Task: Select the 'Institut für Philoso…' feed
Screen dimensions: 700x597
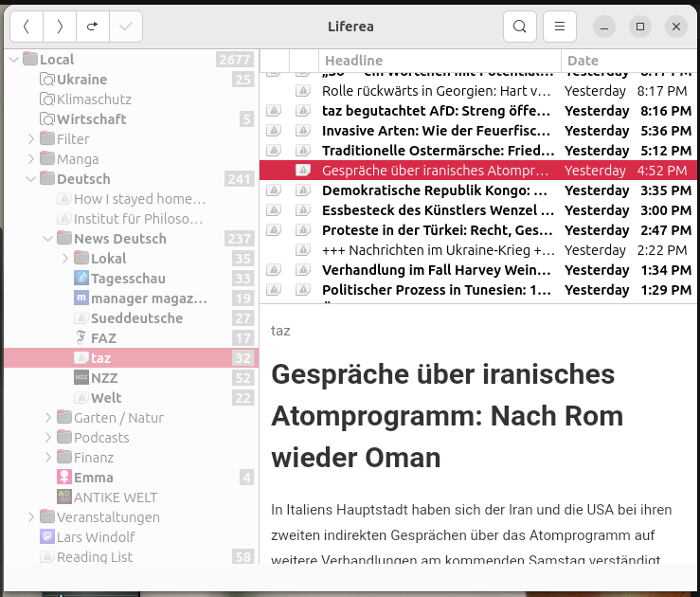Action: [132, 219]
